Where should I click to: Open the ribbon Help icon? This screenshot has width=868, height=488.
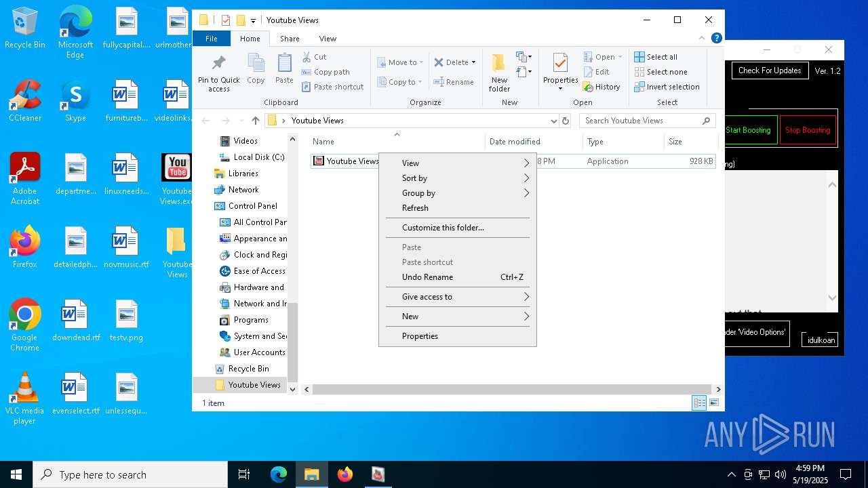click(716, 39)
